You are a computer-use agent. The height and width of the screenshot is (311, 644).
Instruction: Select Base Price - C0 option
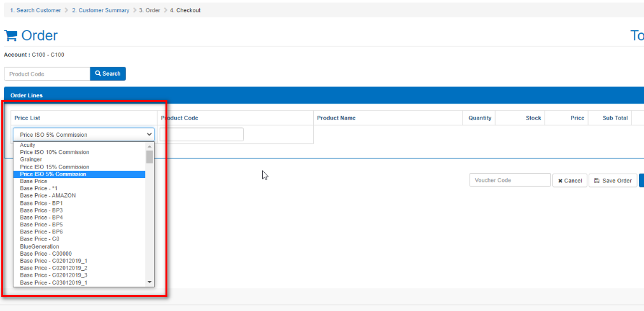tap(80, 239)
